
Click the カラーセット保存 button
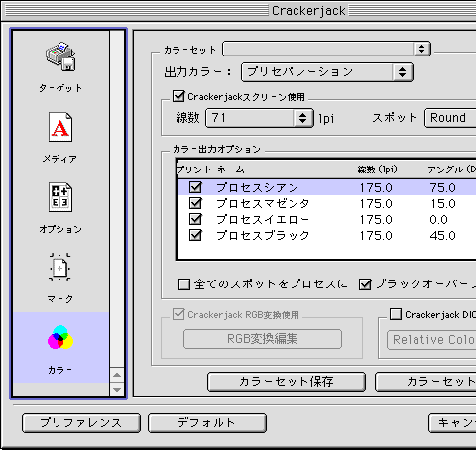point(287,382)
